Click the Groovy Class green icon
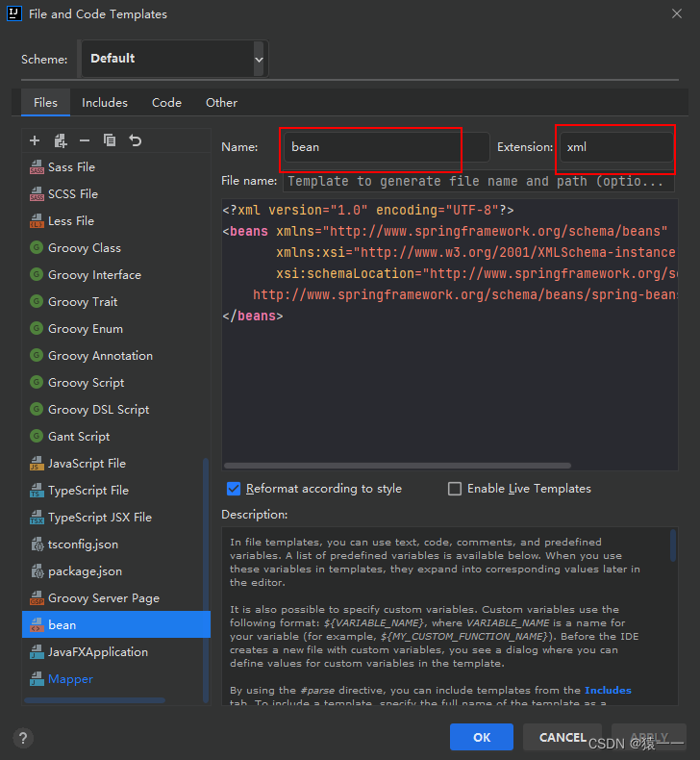This screenshot has width=700, height=760. [37, 247]
